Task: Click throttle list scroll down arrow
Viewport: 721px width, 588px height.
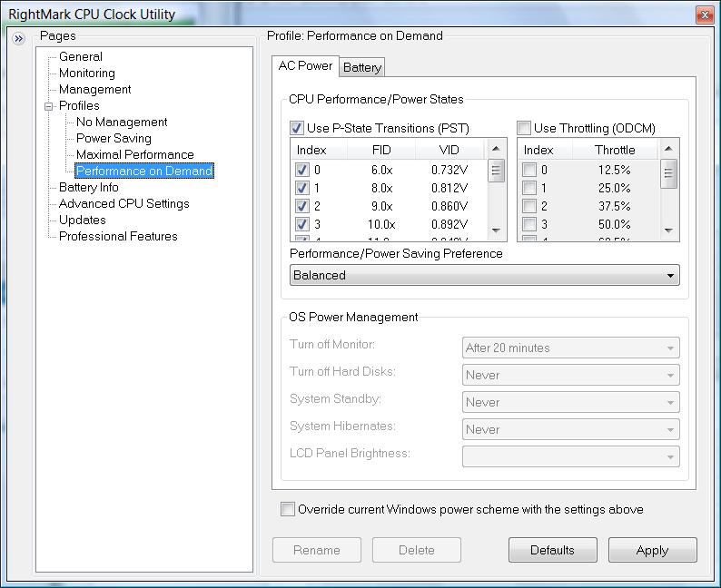Action: (668, 230)
